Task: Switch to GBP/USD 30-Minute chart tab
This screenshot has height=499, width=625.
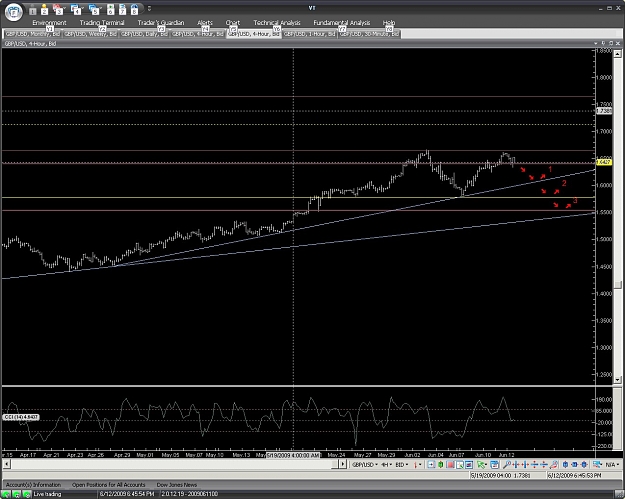Action: click(369, 34)
